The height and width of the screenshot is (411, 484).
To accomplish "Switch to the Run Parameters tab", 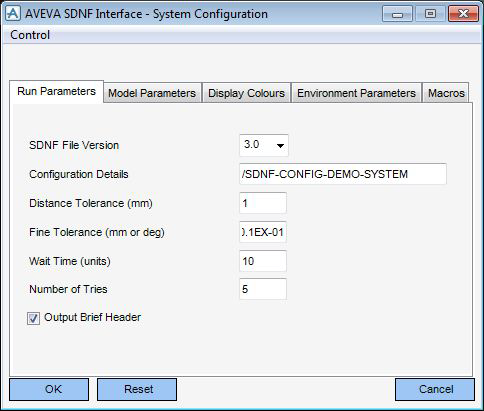I will (x=56, y=91).
